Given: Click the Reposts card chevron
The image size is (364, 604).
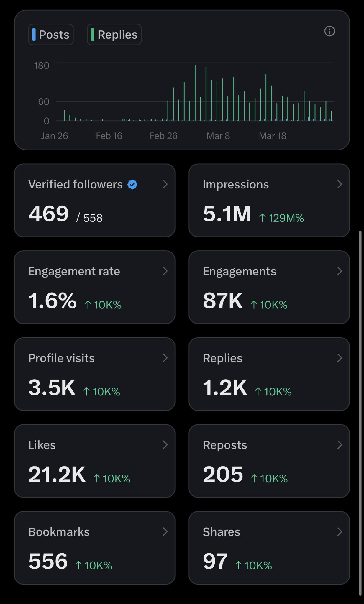Looking at the screenshot, I should (340, 445).
